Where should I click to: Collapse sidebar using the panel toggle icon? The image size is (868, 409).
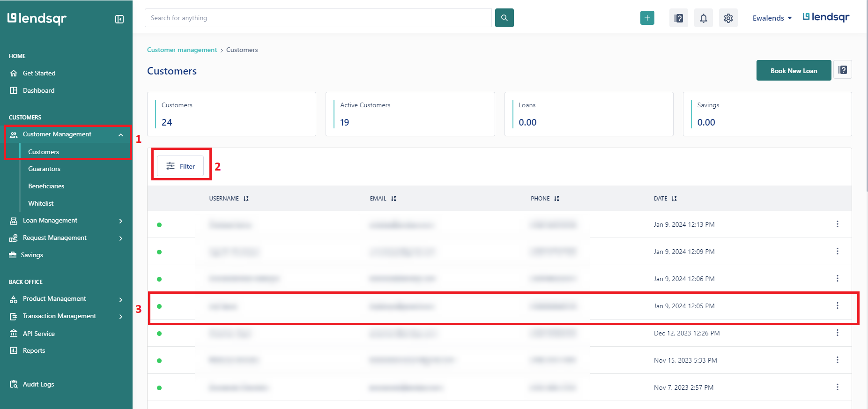pyautogui.click(x=119, y=19)
